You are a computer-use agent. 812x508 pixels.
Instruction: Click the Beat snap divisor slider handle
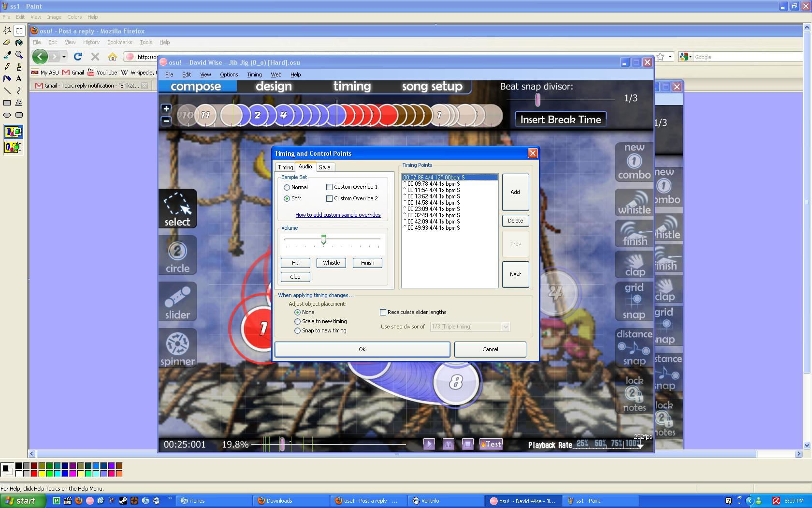[x=537, y=100]
